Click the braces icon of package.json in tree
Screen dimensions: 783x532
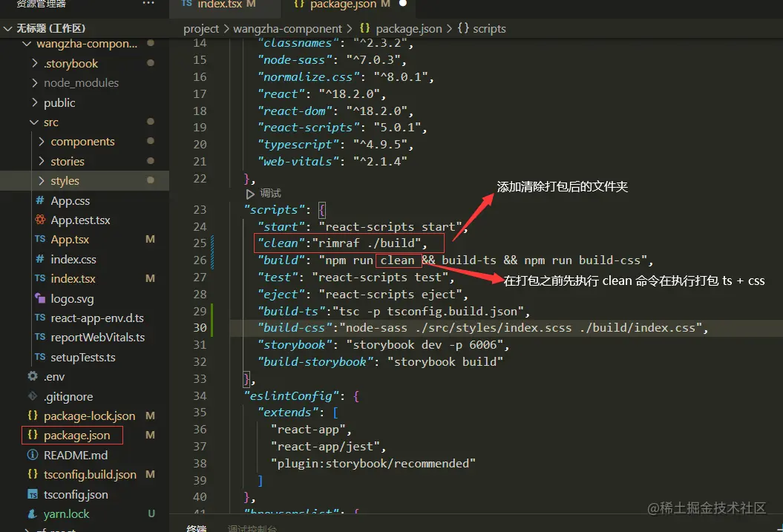[x=33, y=435]
